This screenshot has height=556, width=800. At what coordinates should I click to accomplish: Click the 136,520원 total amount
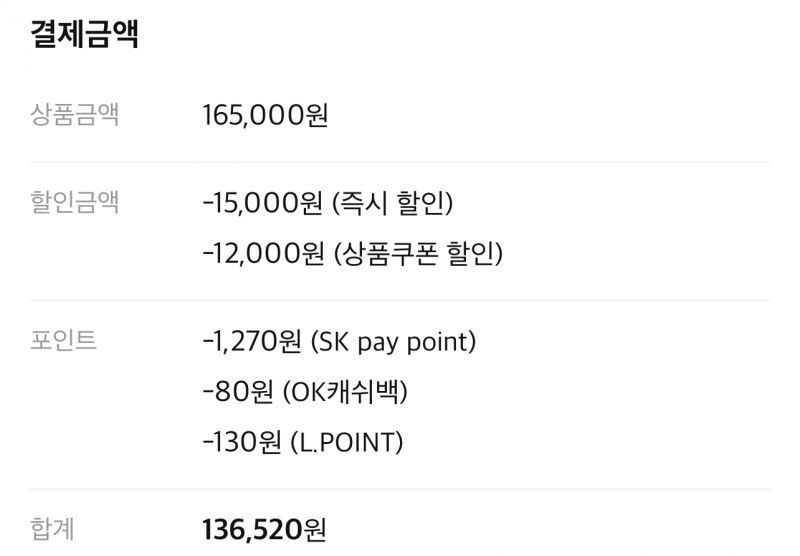pos(264,529)
